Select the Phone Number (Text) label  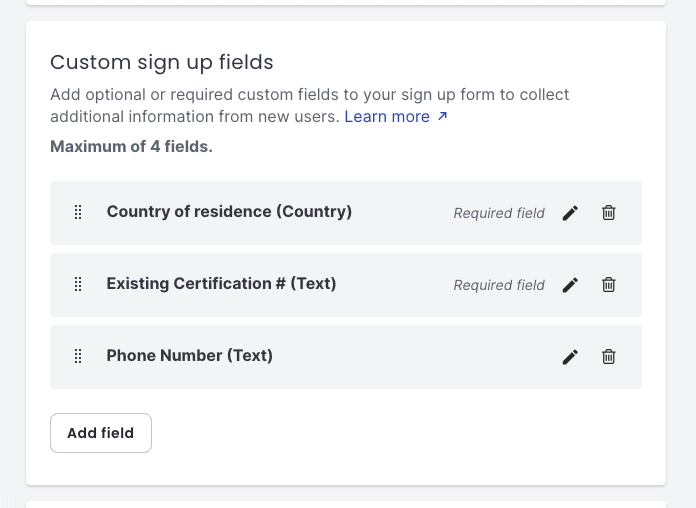click(190, 356)
